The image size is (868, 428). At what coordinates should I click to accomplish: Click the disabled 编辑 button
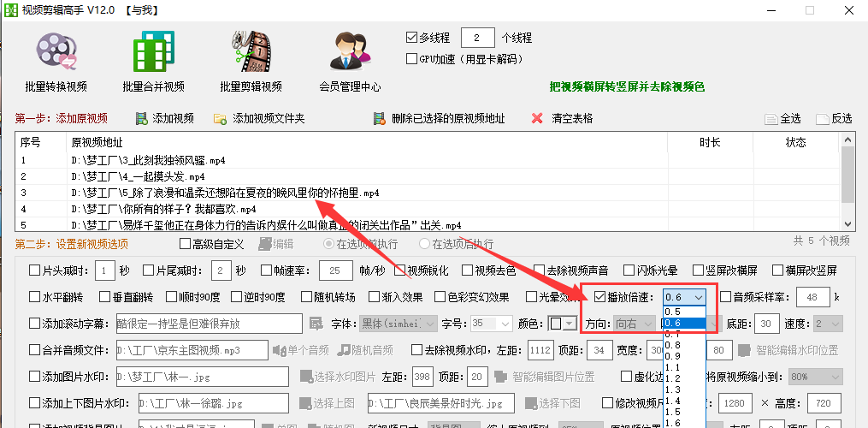tap(276, 244)
